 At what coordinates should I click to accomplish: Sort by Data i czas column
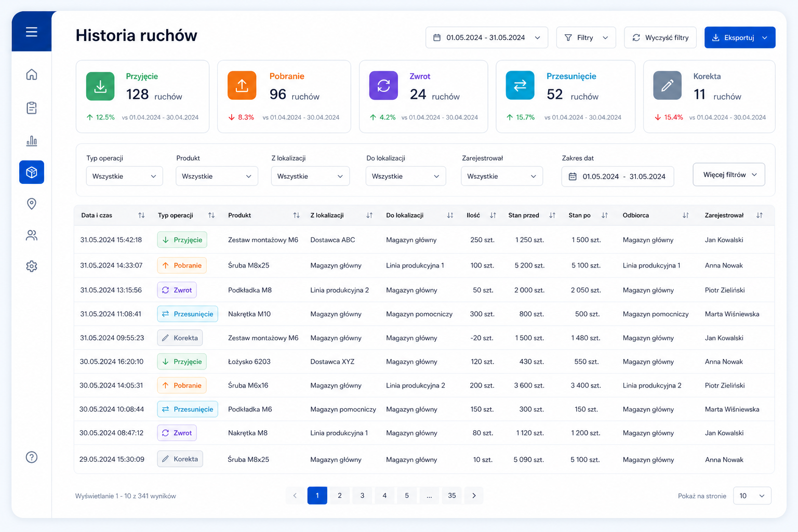pyautogui.click(x=141, y=215)
